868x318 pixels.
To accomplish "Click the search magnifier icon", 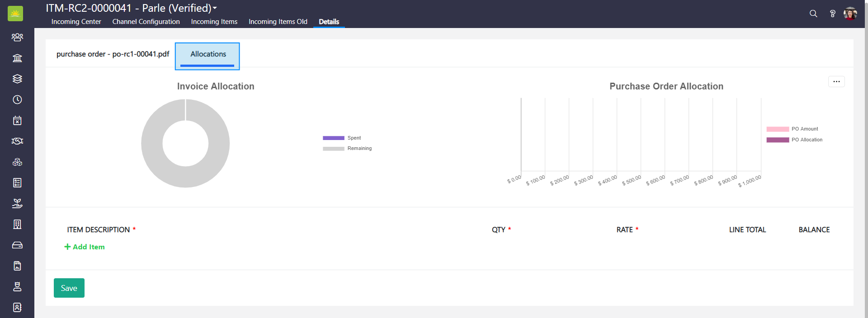I will (x=813, y=14).
